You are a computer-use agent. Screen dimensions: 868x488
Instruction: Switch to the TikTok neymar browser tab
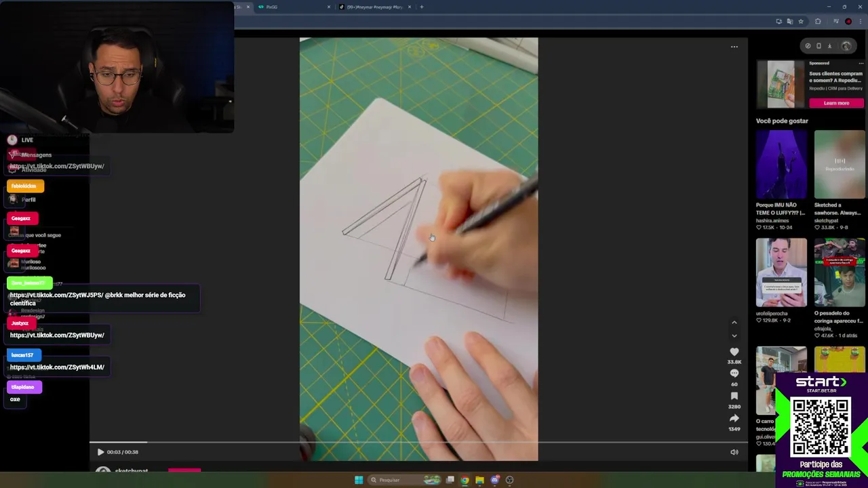[x=375, y=7]
